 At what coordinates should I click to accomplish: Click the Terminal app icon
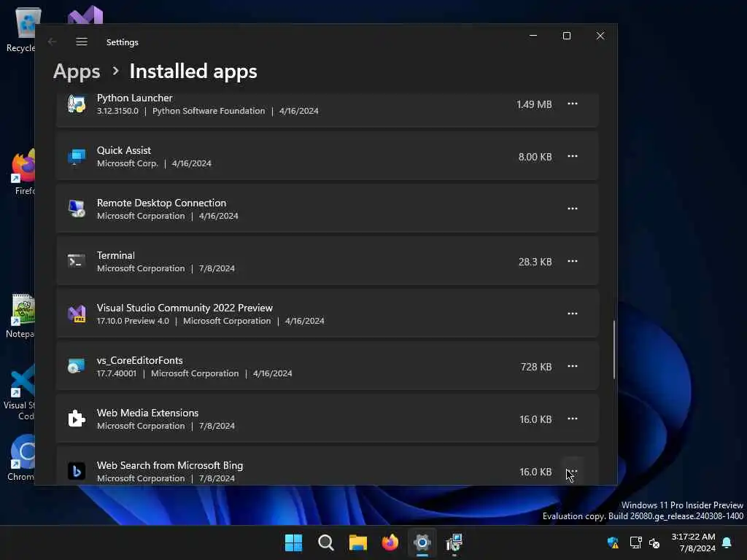(76, 261)
